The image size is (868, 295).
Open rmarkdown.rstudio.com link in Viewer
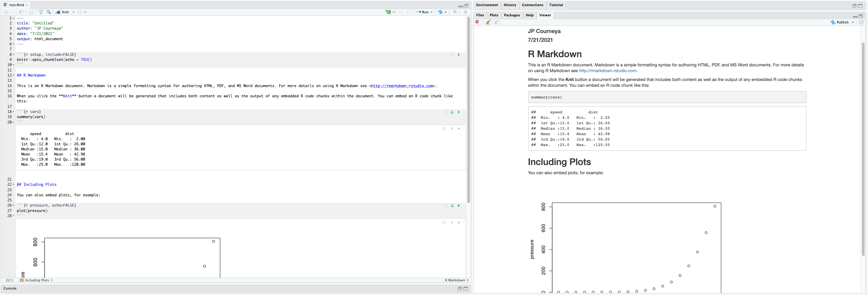607,71
